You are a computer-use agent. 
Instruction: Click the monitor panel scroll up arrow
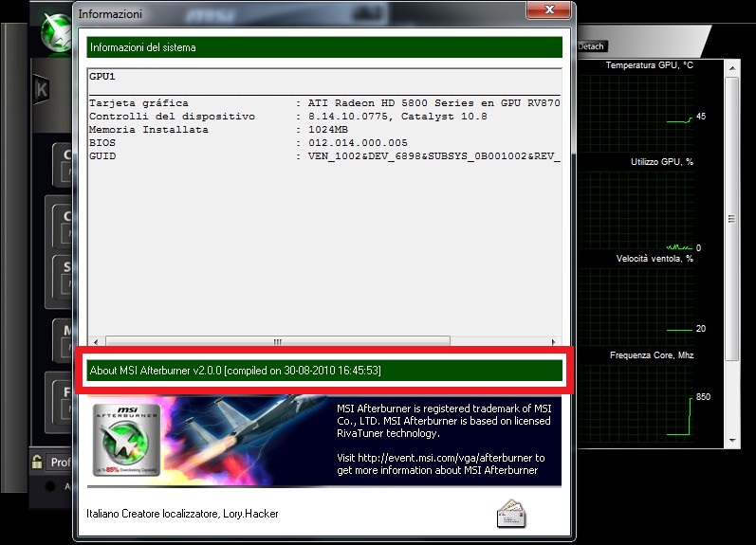(732, 68)
